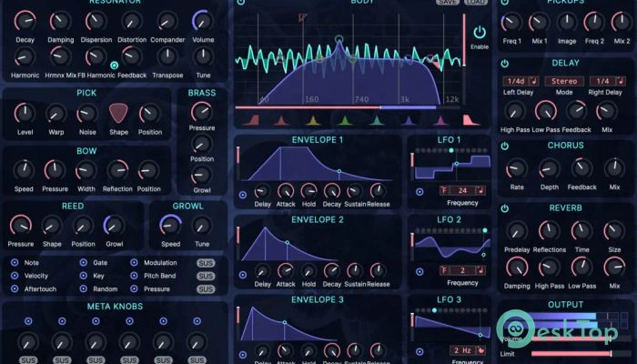This screenshot has height=364, width=637.
Task: Select the Velocity modulation source
Action: (x=15, y=276)
